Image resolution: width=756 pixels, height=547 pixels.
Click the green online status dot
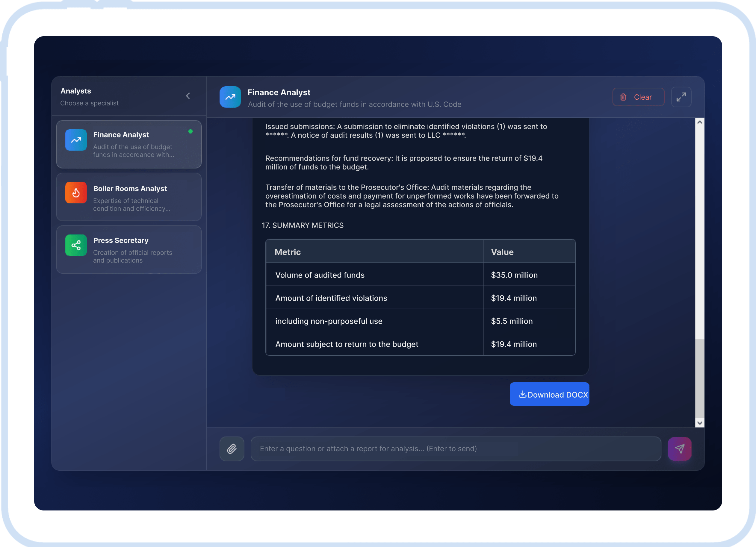click(x=190, y=131)
